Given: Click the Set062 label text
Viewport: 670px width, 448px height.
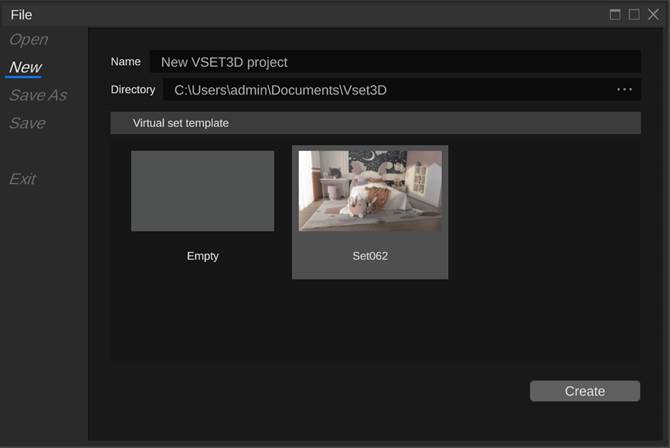Looking at the screenshot, I should point(370,256).
